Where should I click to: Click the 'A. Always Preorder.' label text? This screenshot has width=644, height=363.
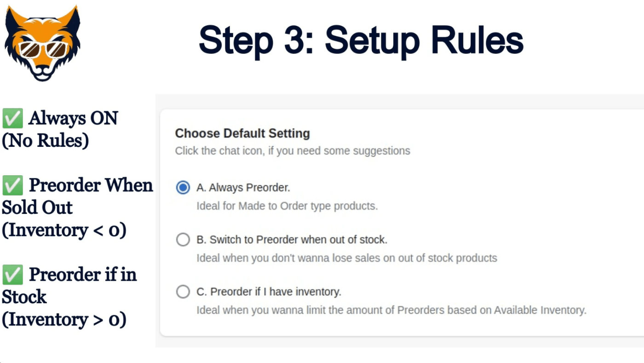tap(243, 188)
